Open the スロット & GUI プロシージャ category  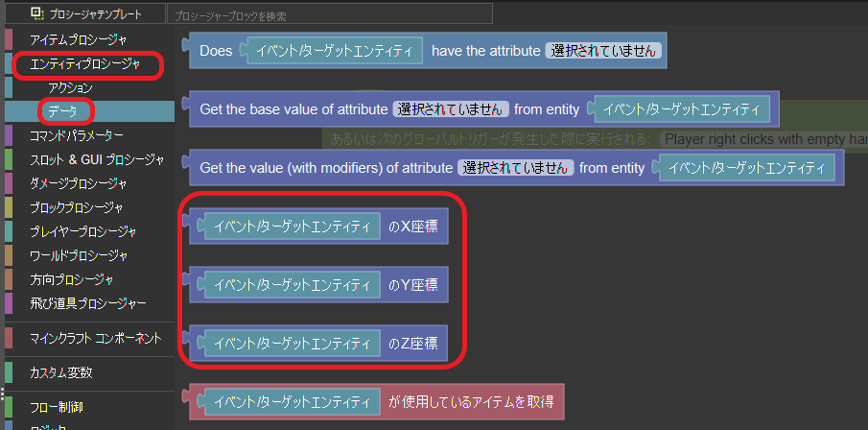(97, 159)
